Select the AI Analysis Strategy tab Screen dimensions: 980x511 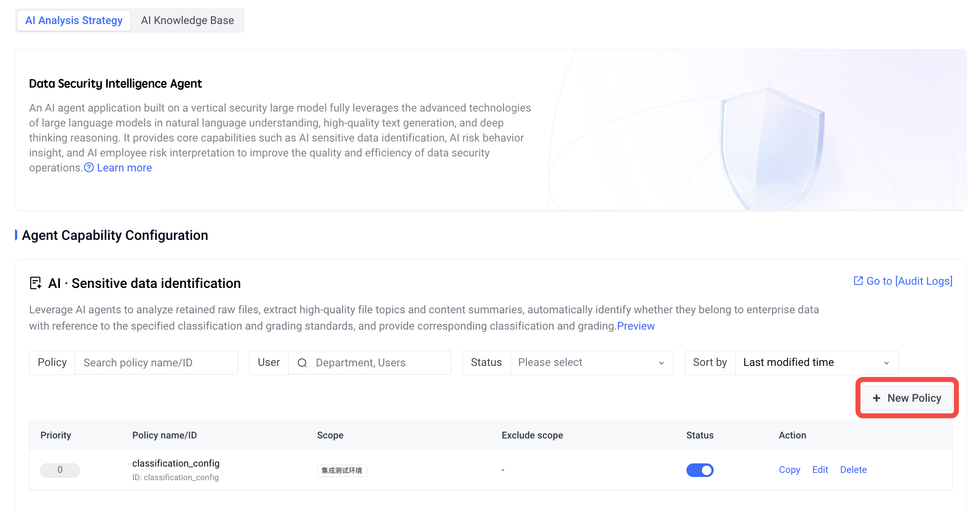pos(74,20)
